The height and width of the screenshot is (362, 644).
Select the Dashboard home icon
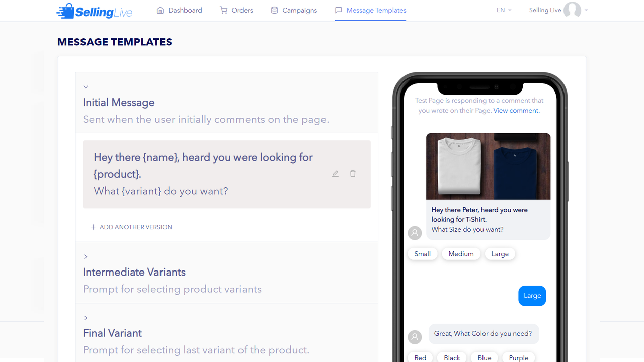[x=159, y=10]
